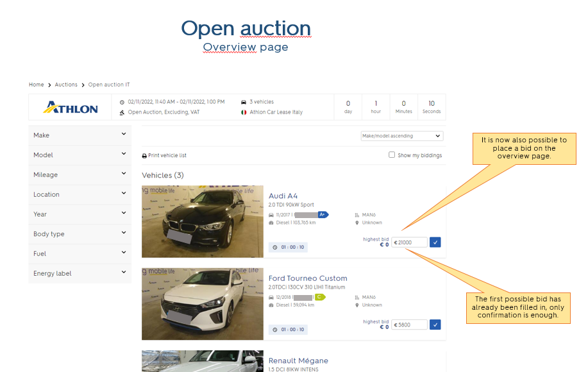
Task: Expand the Make filter
Action: tap(80, 135)
